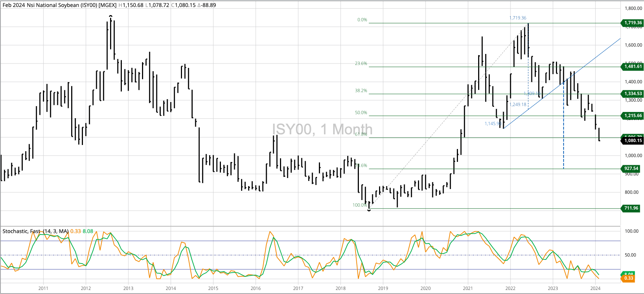This screenshot has height=294, width=644.
Task: Select the 927.54 green price tag
Action: pyautogui.click(x=631, y=168)
